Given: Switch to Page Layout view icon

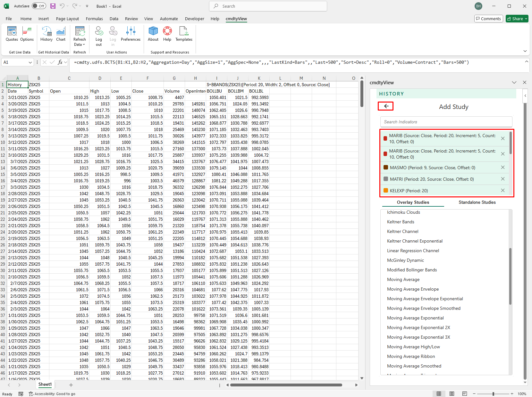Looking at the screenshot, I should 452,394.
